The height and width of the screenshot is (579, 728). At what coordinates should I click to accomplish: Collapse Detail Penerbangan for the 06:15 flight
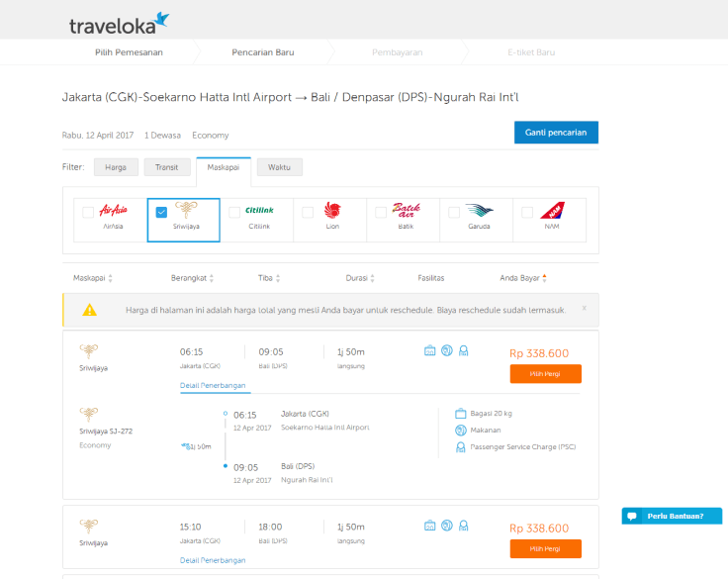tap(213, 384)
